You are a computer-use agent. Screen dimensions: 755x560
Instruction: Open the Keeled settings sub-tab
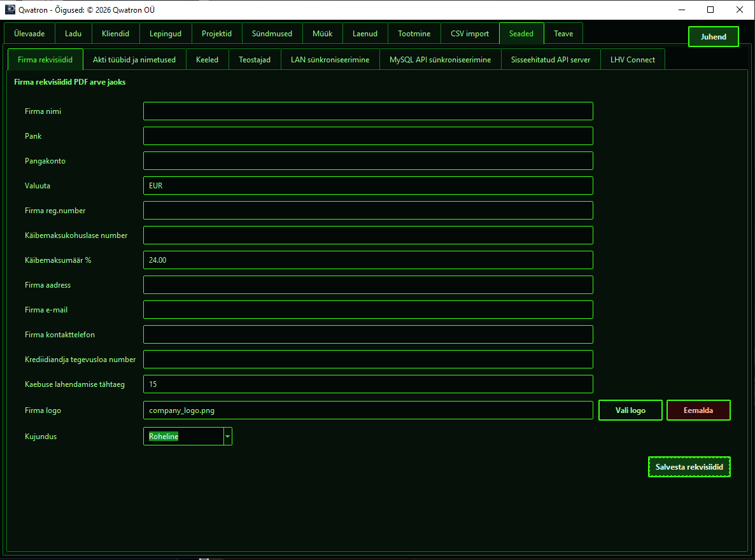point(207,60)
